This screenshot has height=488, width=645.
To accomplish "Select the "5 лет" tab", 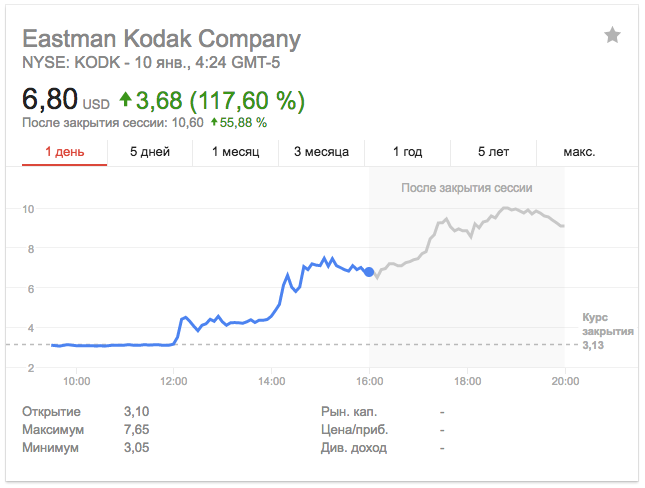I will pyautogui.click(x=493, y=152).
